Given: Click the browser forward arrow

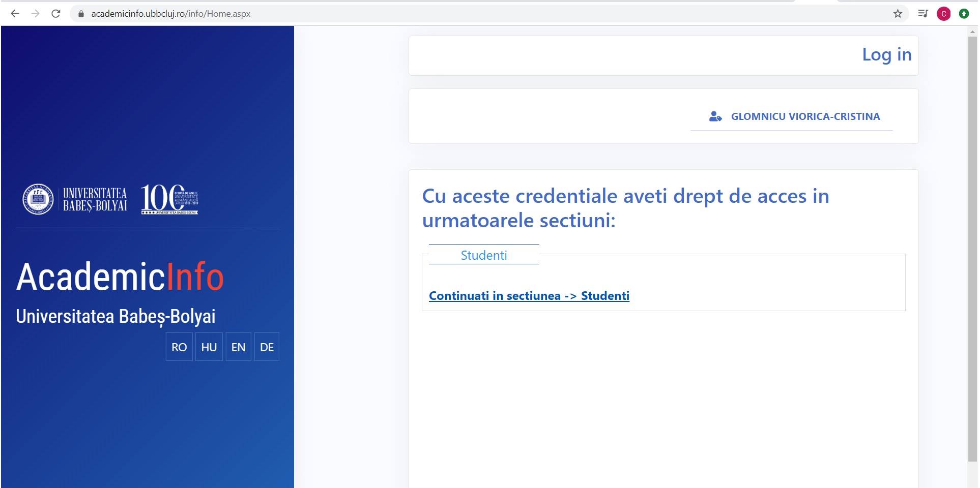Looking at the screenshot, I should (x=35, y=14).
